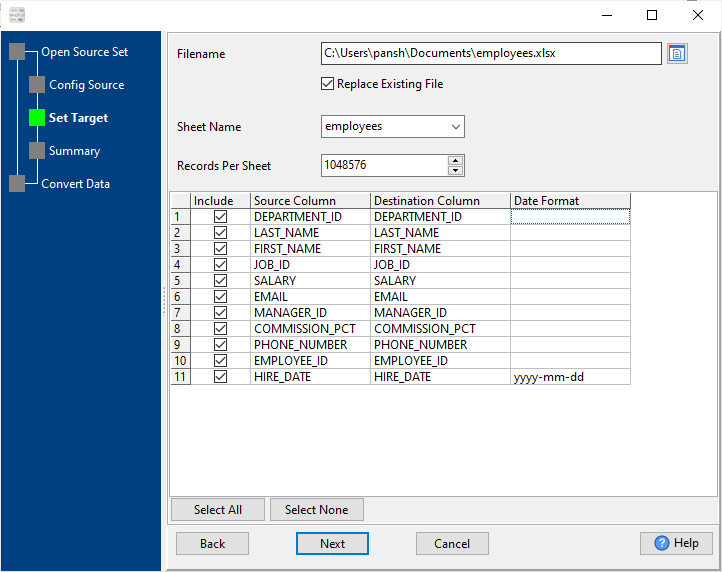Image resolution: width=722 pixels, height=572 pixels.
Task: Click the Config Source step square
Action: (x=37, y=85)
